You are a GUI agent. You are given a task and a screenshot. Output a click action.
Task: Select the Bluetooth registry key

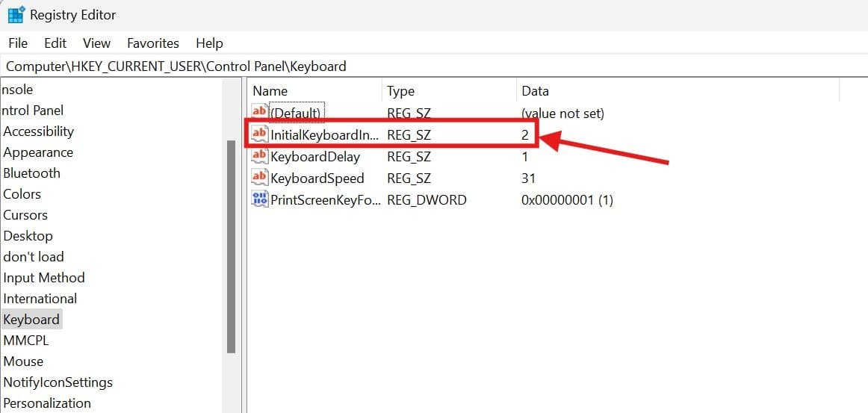31,173
